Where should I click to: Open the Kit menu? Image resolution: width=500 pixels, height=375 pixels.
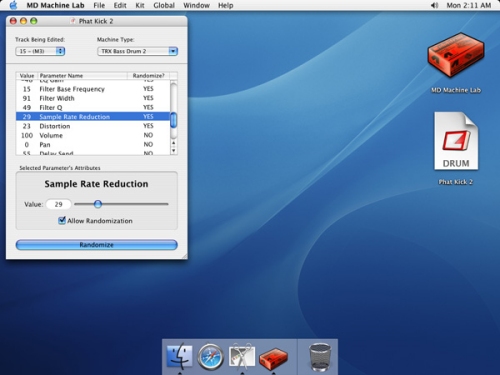pyautogui.click(x=140, y=5)
